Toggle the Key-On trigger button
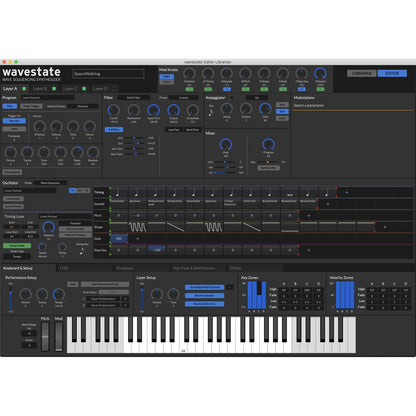 (14, 121)
